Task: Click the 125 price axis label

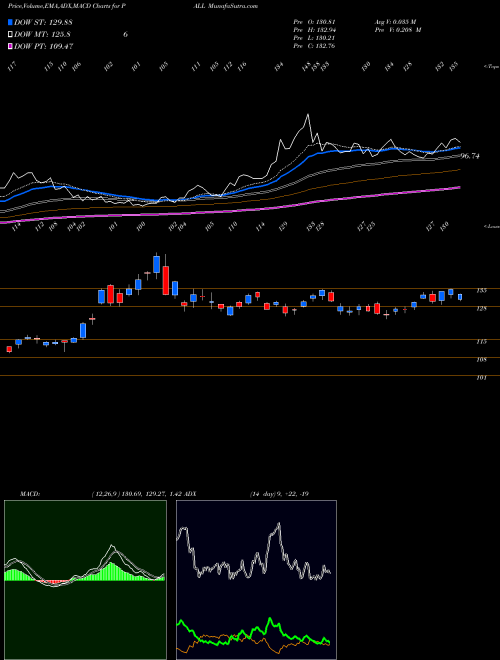Action: coord(481,309)
